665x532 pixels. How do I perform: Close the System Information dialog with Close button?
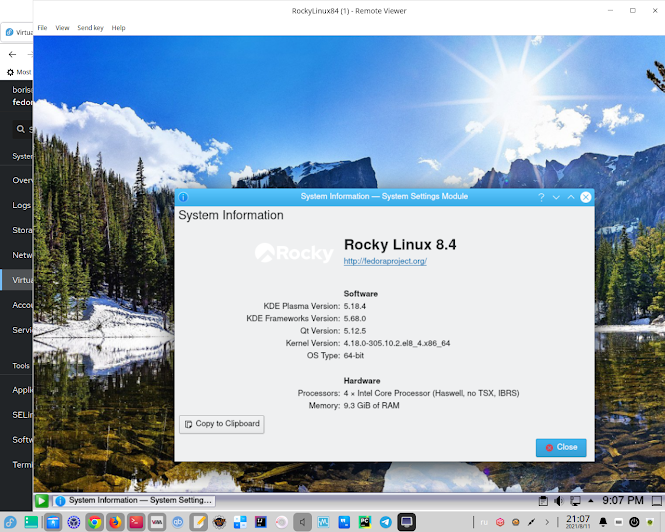(x=561, y=448)
